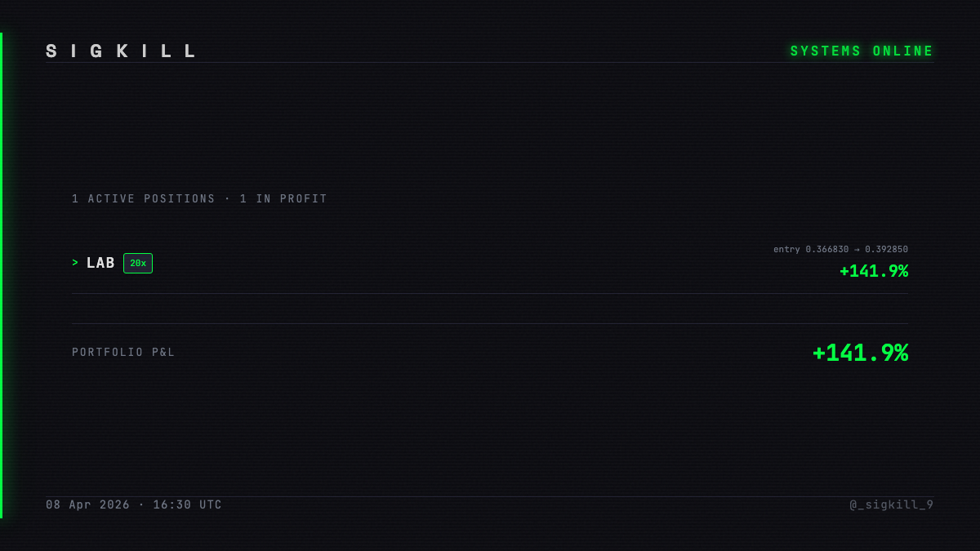
Task: Open the @_sigkill_9 handle
Action: [x=891, y=504]
